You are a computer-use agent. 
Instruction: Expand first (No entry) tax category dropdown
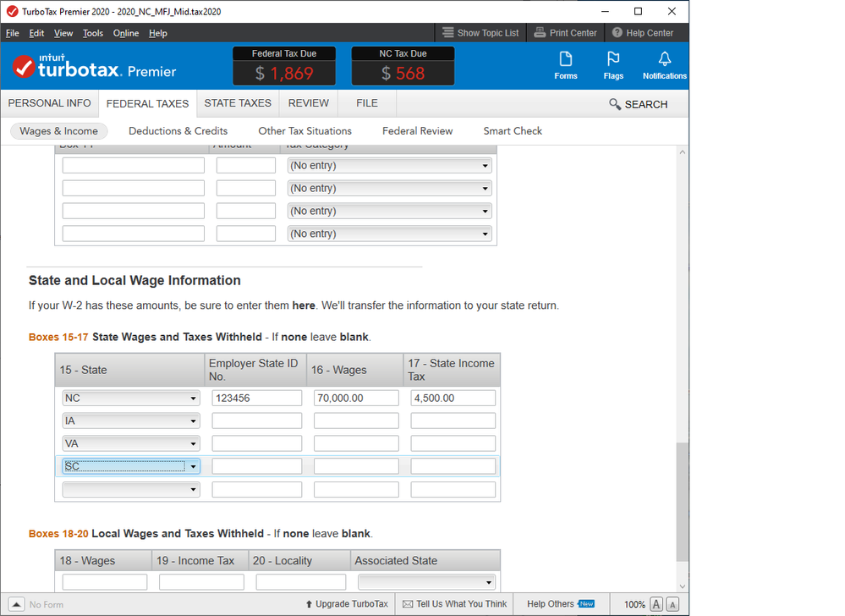[x=389, y=166]
